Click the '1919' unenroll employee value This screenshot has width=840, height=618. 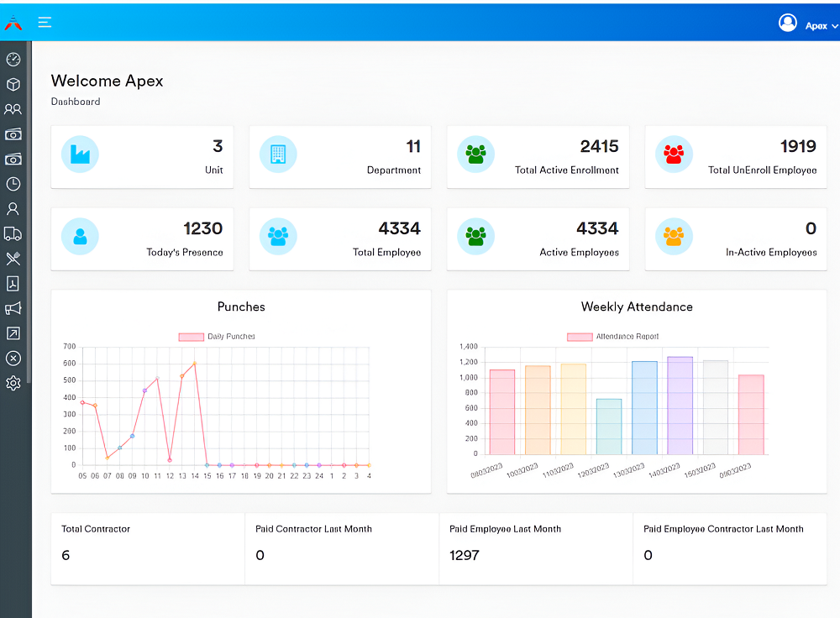point(798,146)
